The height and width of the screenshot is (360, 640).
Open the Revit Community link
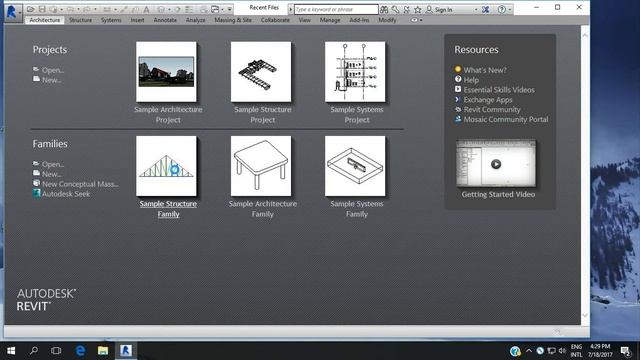(x=492, y=109)
